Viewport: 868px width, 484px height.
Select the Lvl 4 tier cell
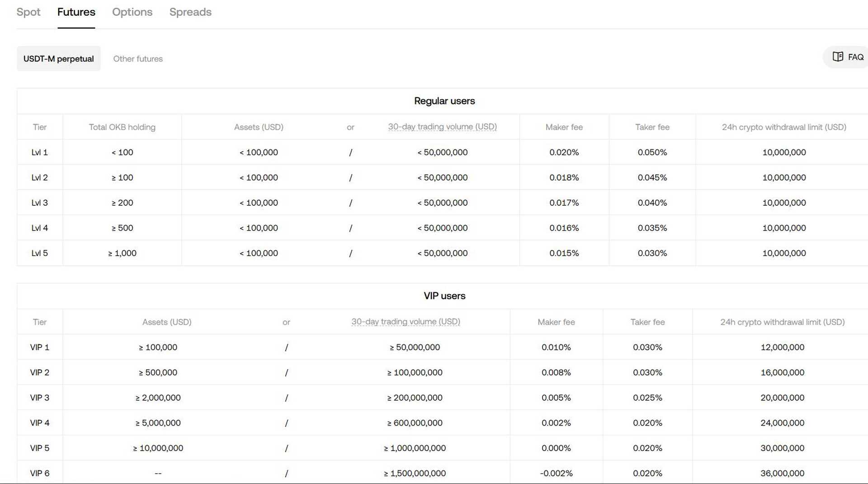point(40,228)
